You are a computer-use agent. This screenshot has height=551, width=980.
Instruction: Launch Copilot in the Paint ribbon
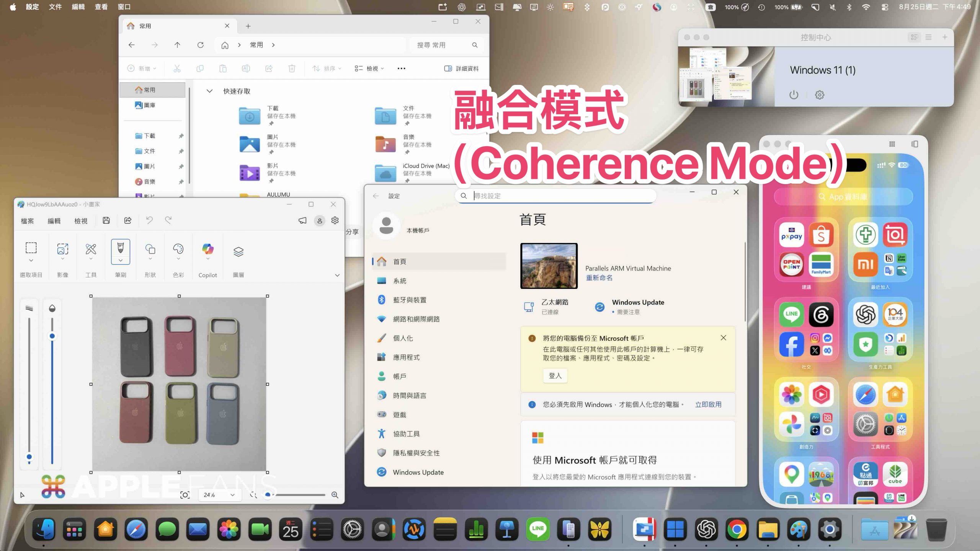208,249
